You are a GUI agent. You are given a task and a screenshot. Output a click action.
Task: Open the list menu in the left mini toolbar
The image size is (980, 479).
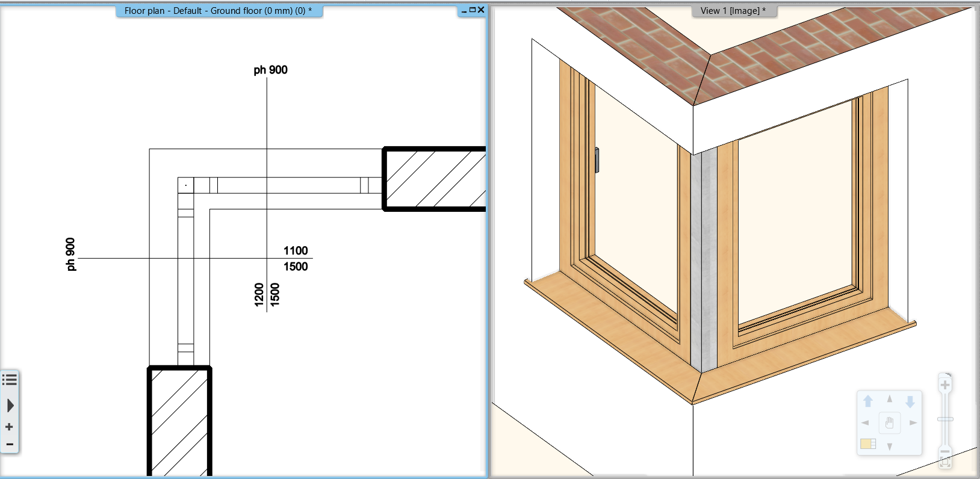tap(10, 380)
